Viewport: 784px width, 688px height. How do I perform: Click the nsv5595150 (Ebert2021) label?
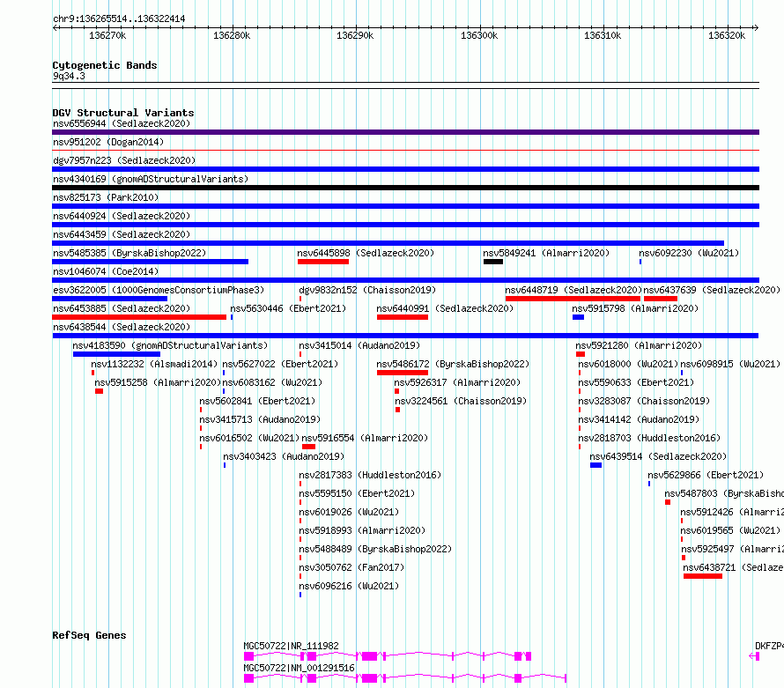[357, 493]
